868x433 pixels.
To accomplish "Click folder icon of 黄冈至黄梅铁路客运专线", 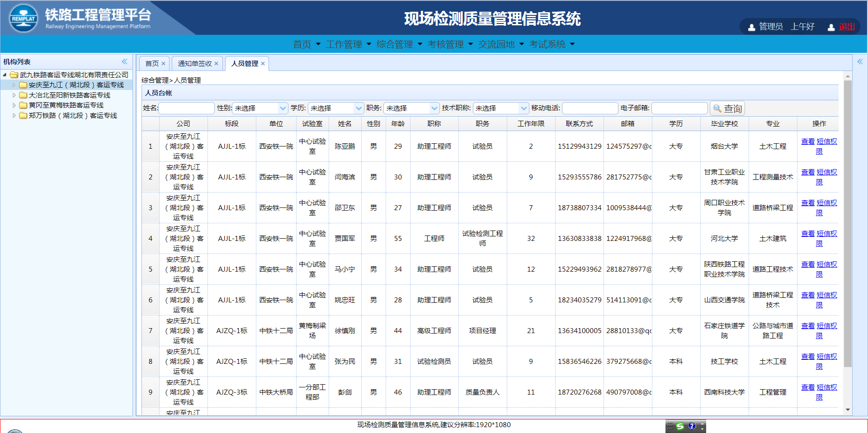I will coord(23,105).
